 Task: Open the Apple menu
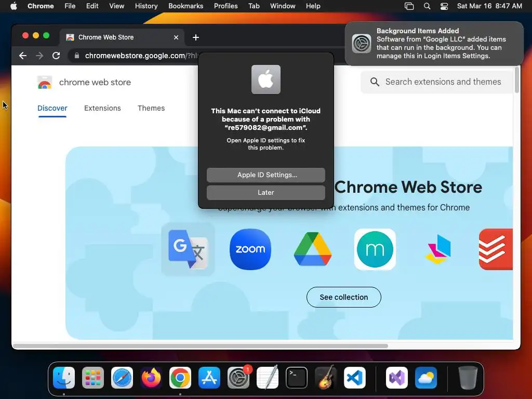click(x=14, y=6)
